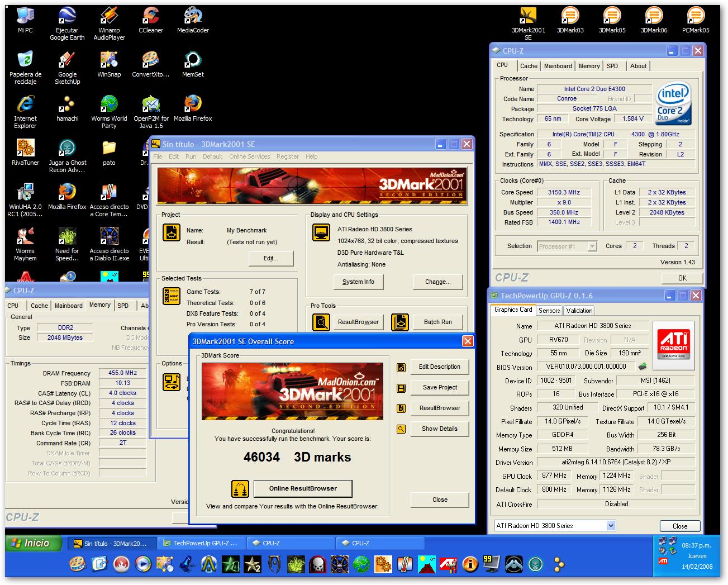Image resolution: width=728 pixels, height=585 pixels.
Task: Click the GPU Clock 877 MHz field
Action: point(554,475)
